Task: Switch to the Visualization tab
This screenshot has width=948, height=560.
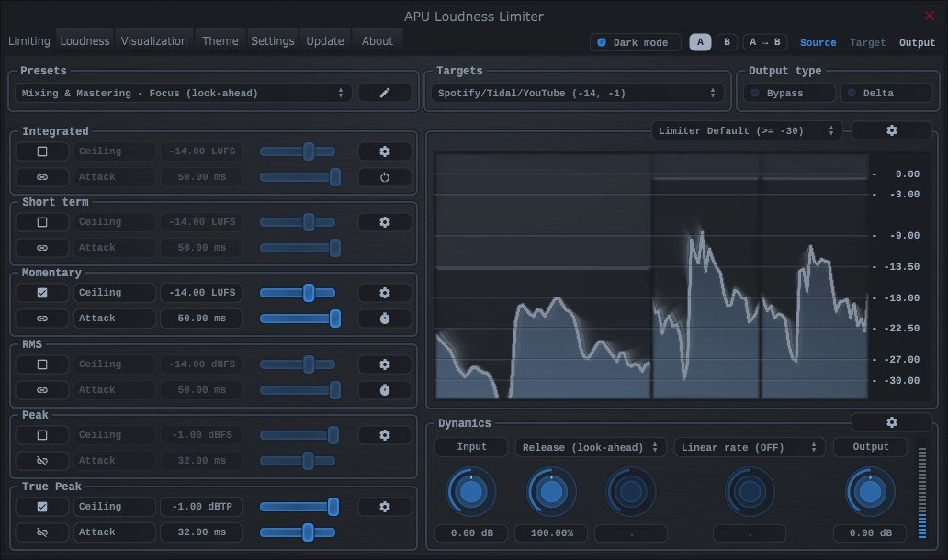Action: coord(154,41)
